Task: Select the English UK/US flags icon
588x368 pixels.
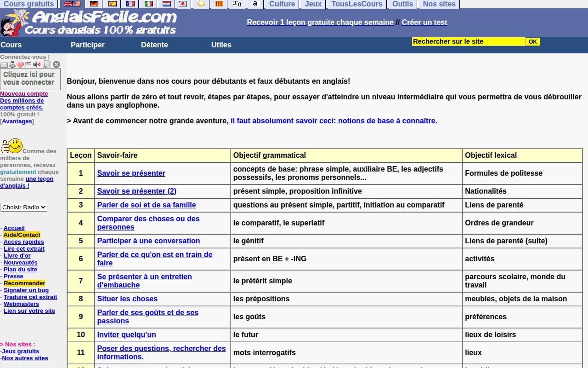Action: [x=72, y=4]
